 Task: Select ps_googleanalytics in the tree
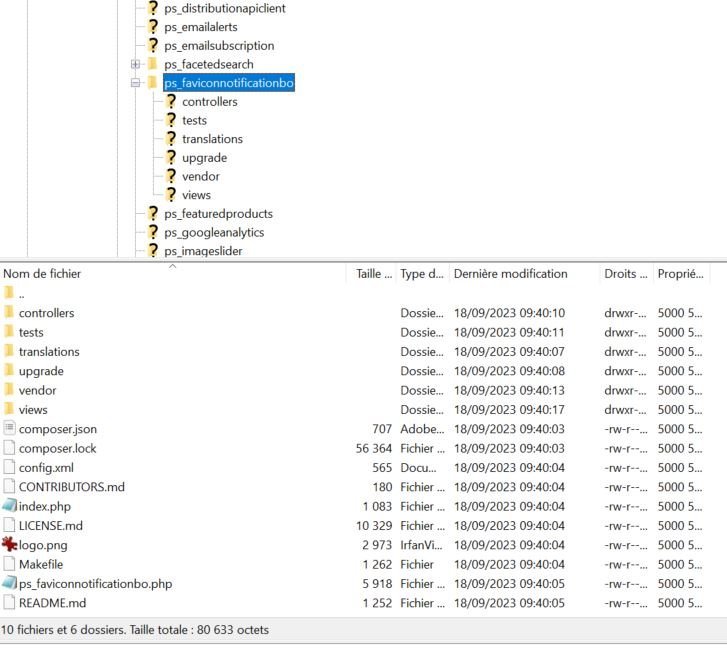pyautogui.click(x=214, y=232)
